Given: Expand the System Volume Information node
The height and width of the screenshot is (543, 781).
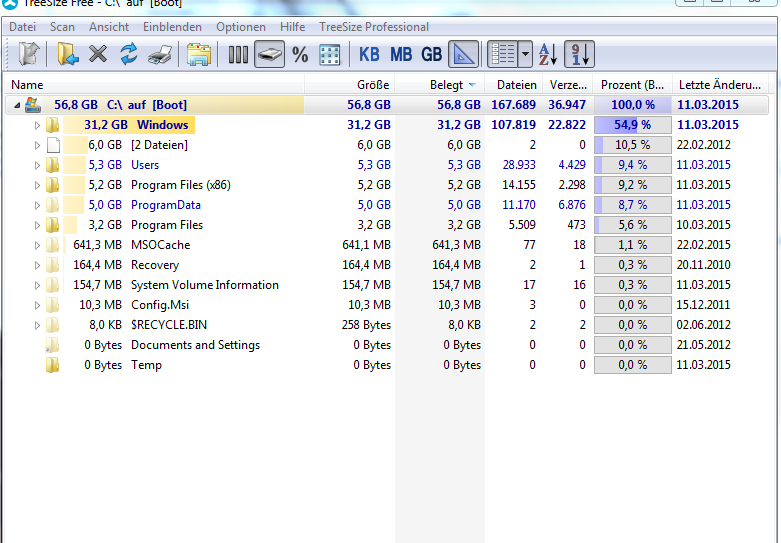Looking at the screenshot, I should (37, 285).
